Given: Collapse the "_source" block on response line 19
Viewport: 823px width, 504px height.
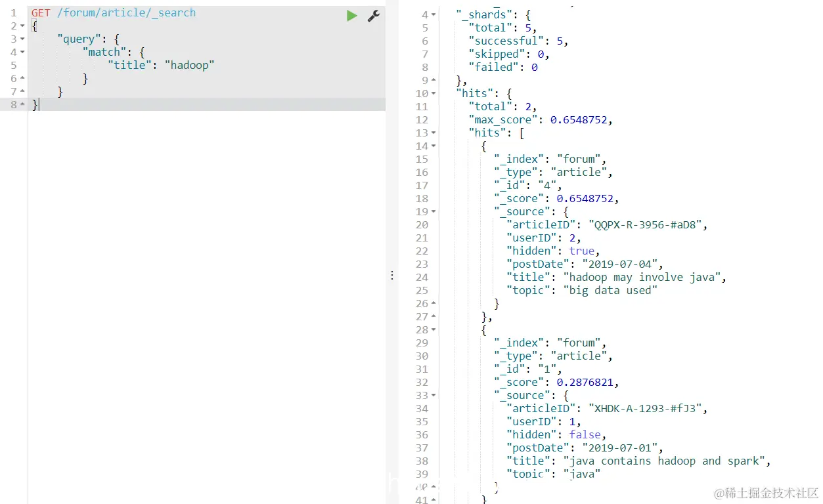Looking at the screenshot, I should [x=434, y=211].
